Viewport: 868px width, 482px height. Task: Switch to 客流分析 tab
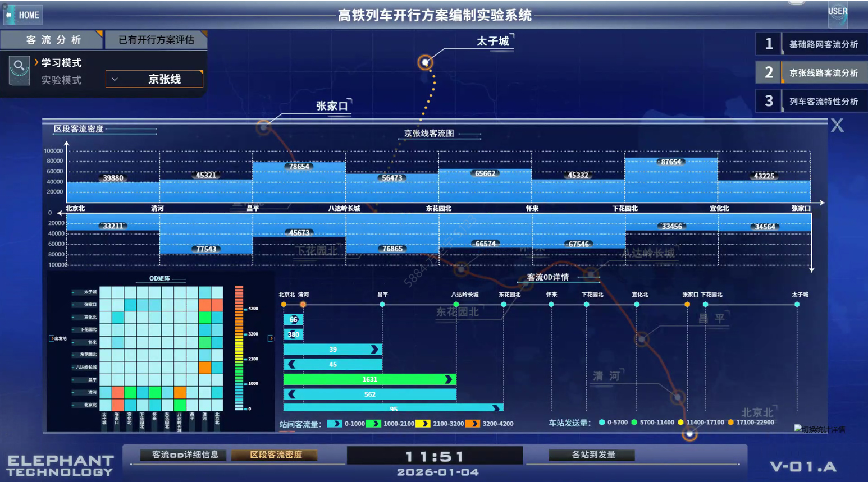[x=53, y=40]
